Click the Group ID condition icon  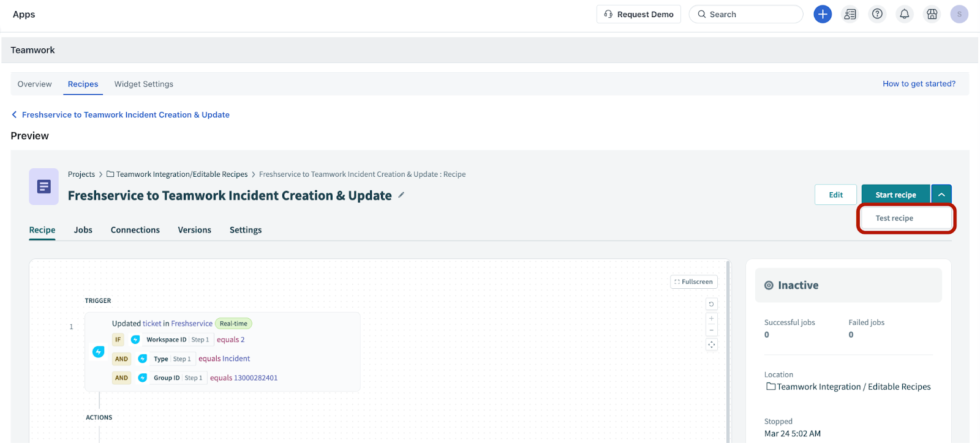point(143,378)
